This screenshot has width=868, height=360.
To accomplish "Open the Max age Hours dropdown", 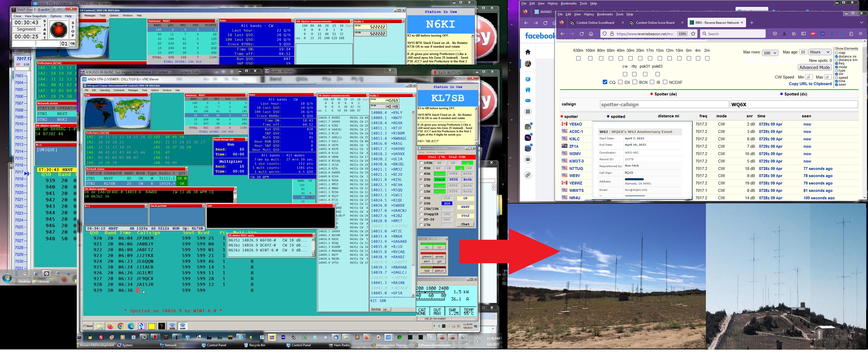I will click(x=820, y=52).
